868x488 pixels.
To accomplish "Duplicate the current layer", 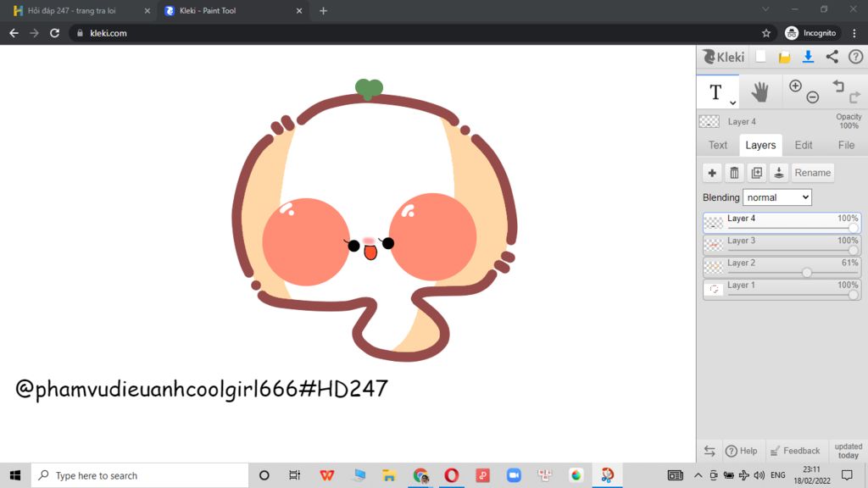I will coord(756,173).
